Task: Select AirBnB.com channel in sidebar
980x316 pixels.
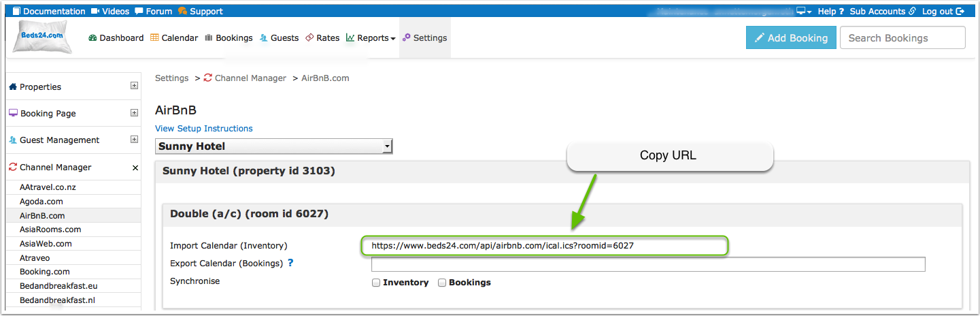Action: 42,215
